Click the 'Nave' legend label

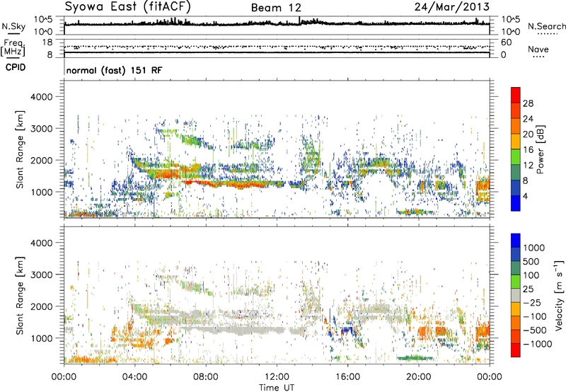(x=538, y=49)
